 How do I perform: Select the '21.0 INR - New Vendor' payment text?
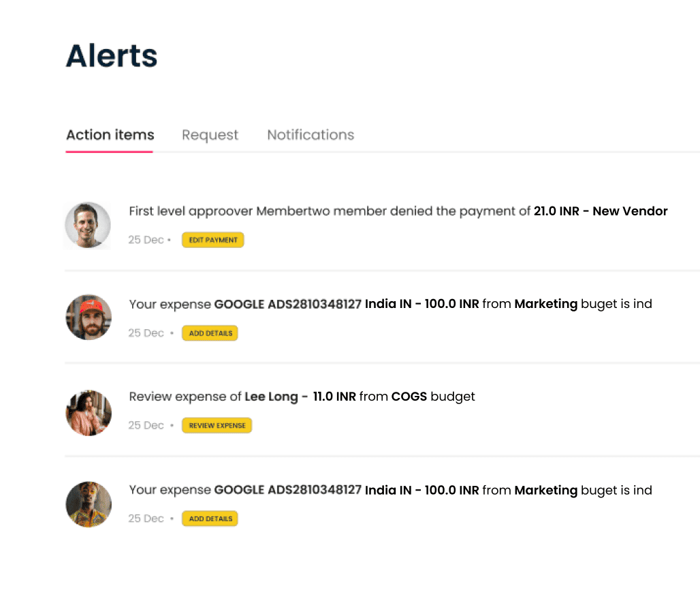pyautogui.click(x=601, y=211)
